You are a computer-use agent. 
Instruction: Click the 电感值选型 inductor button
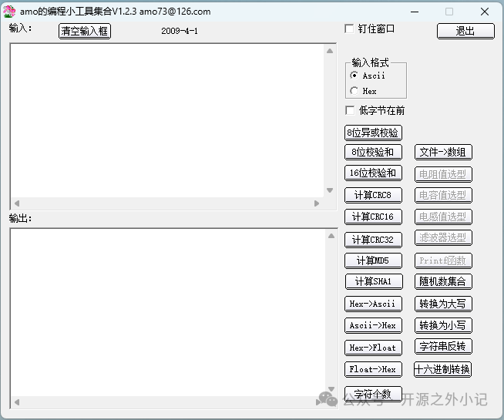click(443, 217)
